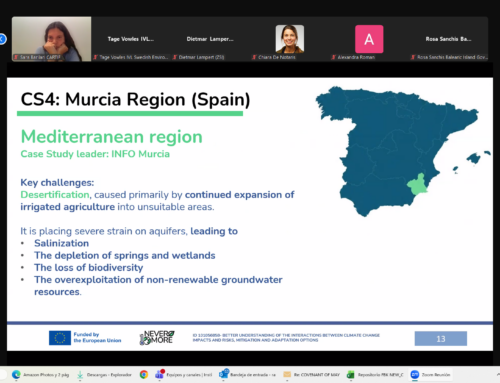Click 'Rosa Sanchis Ba...' name in tile center
The height and width of the screenshot is (383, 500).
[448, 39]
